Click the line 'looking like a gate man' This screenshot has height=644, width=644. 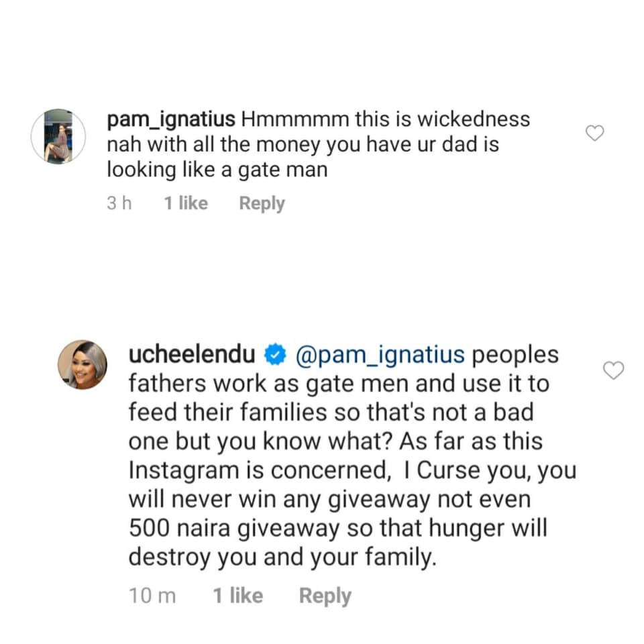(217, 170)
